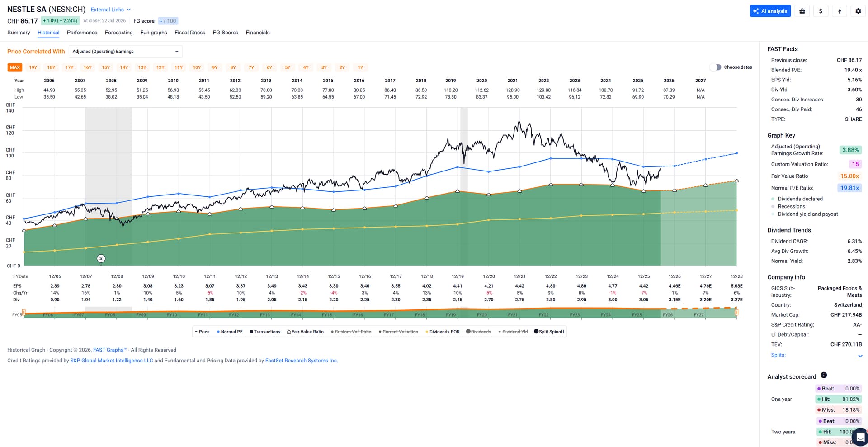Open the Fun graphs tab

click(154, 33)
